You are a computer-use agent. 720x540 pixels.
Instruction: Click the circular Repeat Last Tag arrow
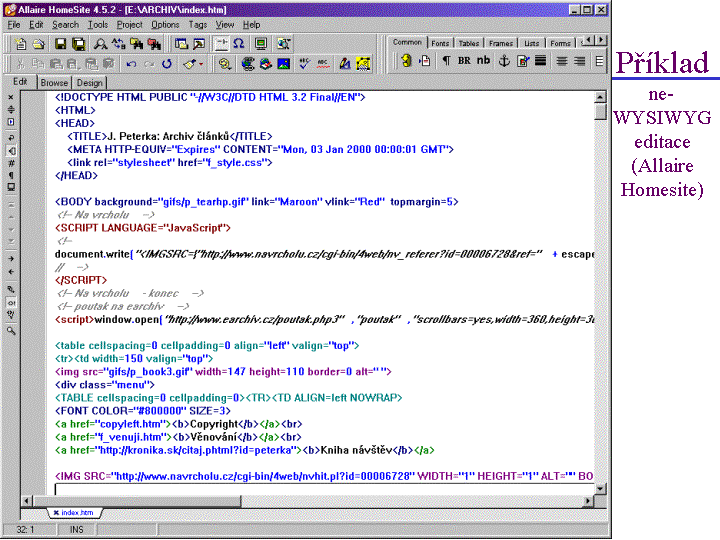point(167,64)
